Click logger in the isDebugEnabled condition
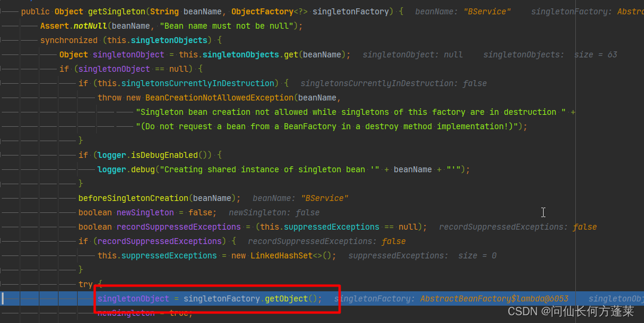The image size is (644, 323). point(112,155)
